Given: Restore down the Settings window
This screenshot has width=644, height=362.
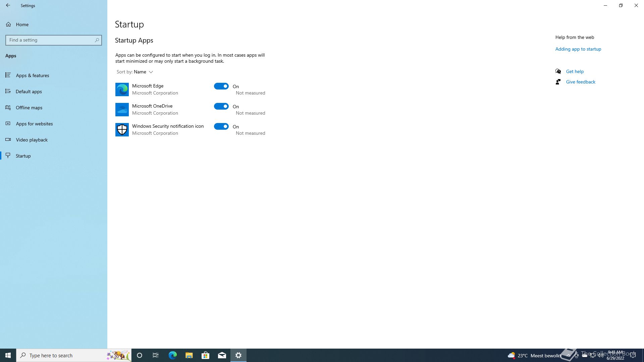Looking at the screenshot, I should click(x=621, y=5).
